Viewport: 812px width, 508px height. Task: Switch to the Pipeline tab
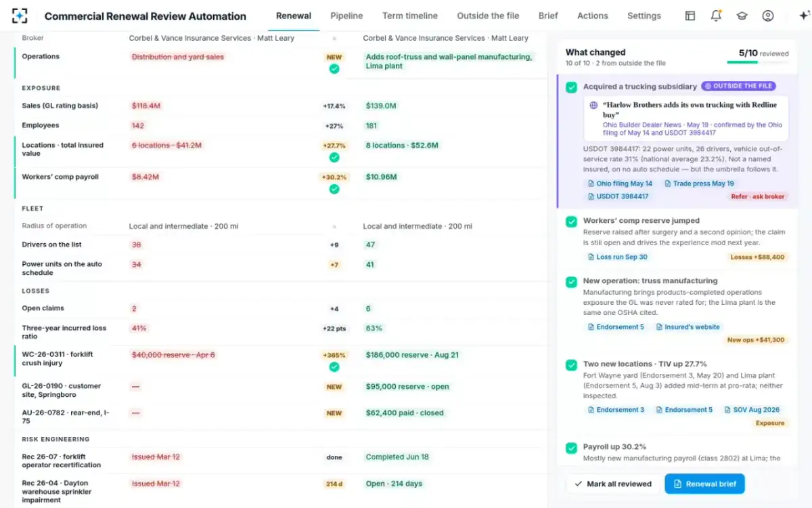[x=346, y=16]
